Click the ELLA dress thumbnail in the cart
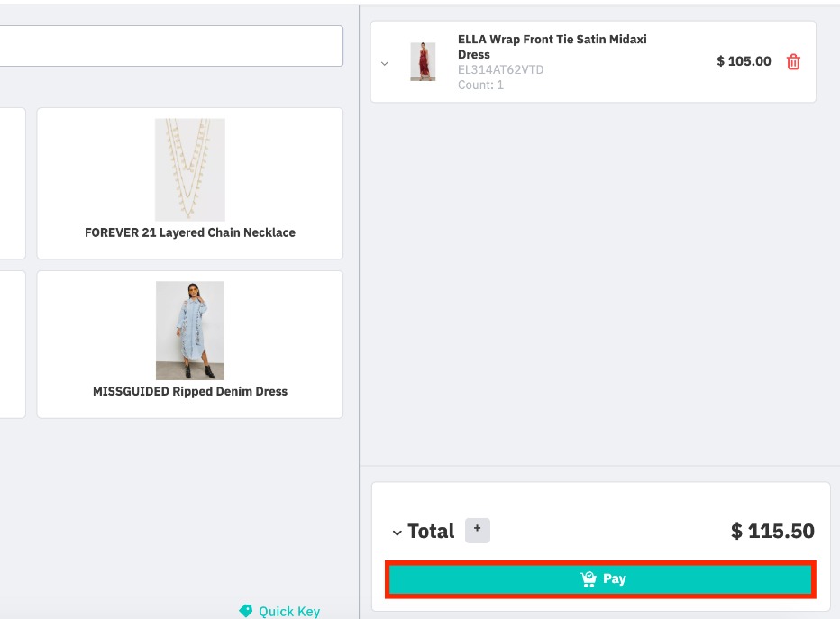Screen dimensions: 840x619 pos(423,62)
